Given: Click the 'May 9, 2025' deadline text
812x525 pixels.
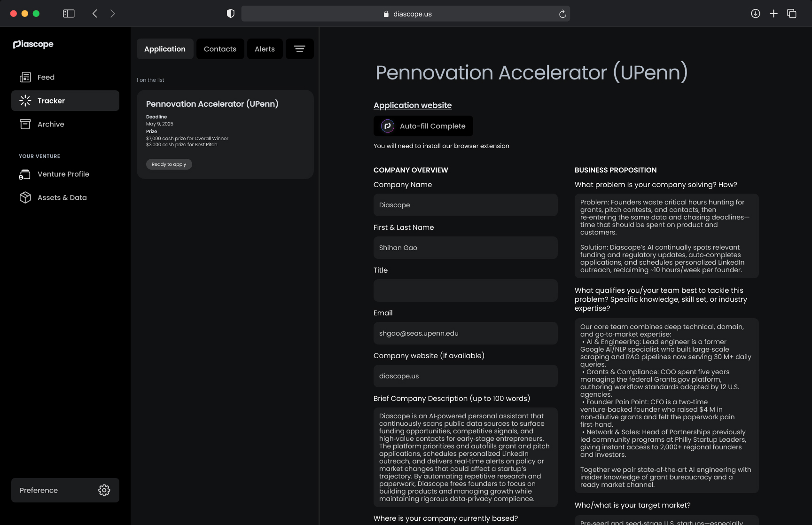Looking at the screenshot, I should [x=160, y=124].
